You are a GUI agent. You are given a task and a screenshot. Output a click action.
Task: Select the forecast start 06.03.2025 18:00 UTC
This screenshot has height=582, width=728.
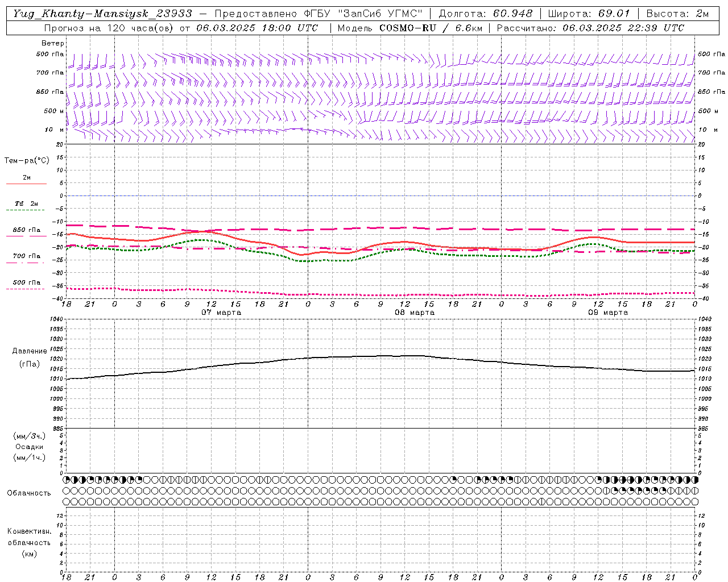[x=257, y=28]
